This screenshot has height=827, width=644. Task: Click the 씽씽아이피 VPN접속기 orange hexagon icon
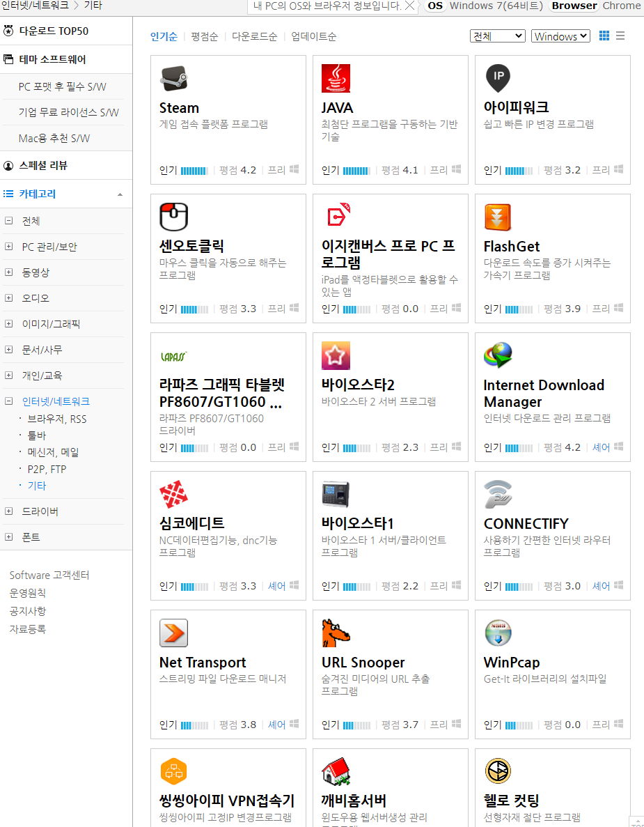coord(174,771)
